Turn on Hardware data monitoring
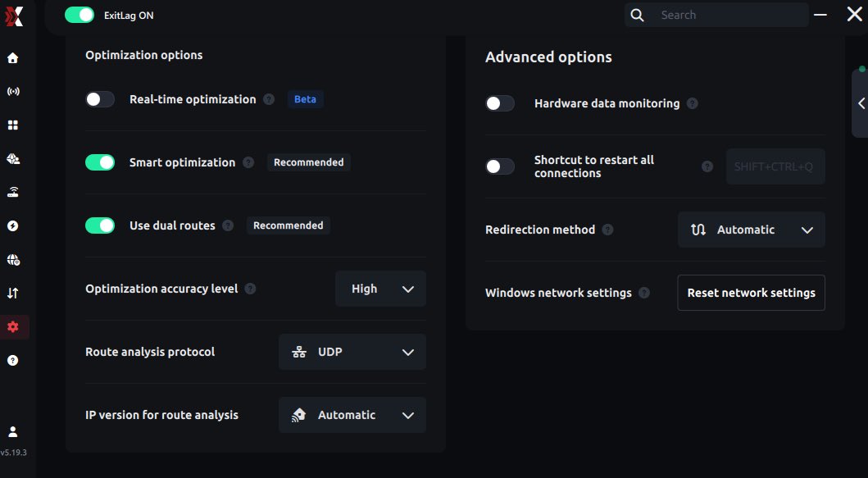The height and width of the screenshot is (478, 868). [500, 103]
